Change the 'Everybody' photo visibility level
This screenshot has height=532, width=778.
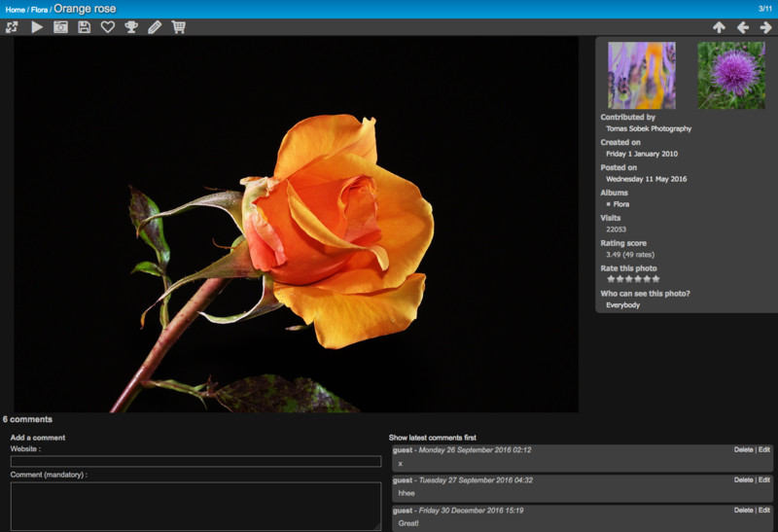click(x=622, y=304)
